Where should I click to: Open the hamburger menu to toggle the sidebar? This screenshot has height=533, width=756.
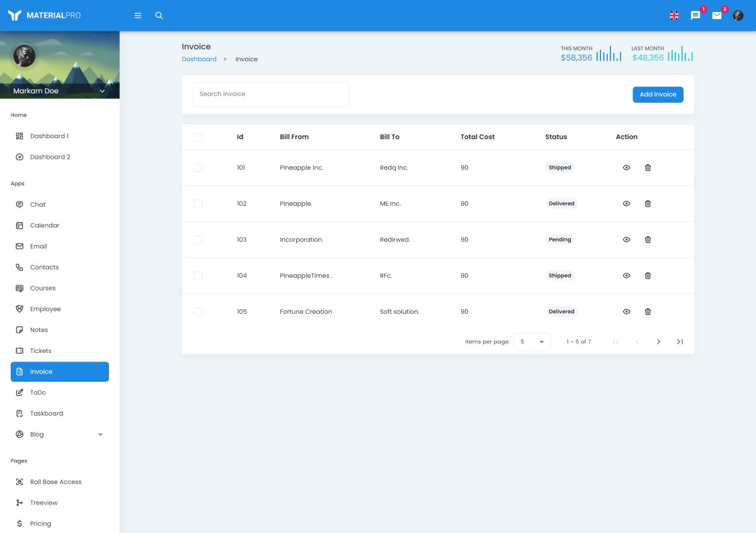(x=138, y=16)
